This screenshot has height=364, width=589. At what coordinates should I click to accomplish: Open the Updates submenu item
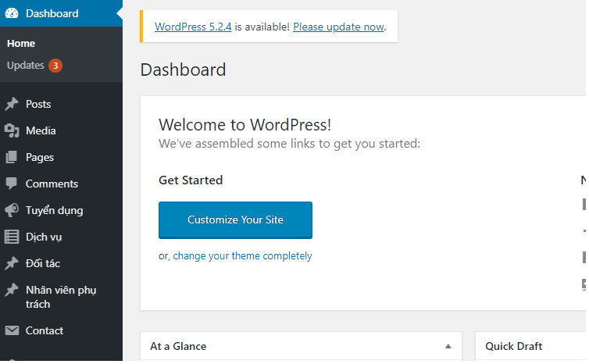tap(26, 66)
